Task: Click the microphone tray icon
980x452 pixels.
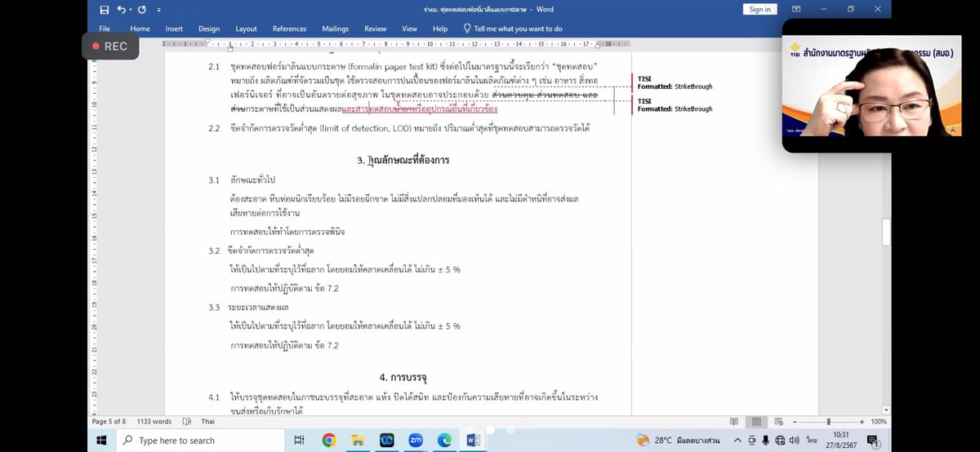Action: pos(765,441)
